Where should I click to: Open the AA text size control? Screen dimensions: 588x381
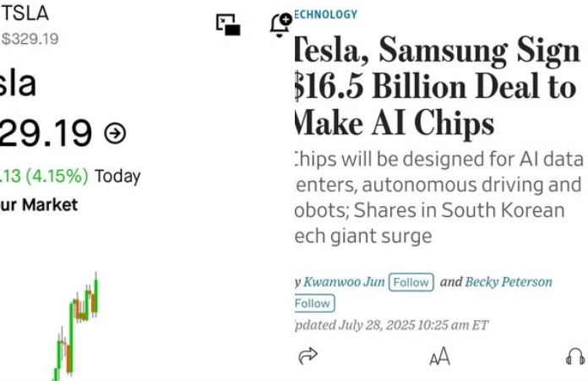click(x=439, y=357)
